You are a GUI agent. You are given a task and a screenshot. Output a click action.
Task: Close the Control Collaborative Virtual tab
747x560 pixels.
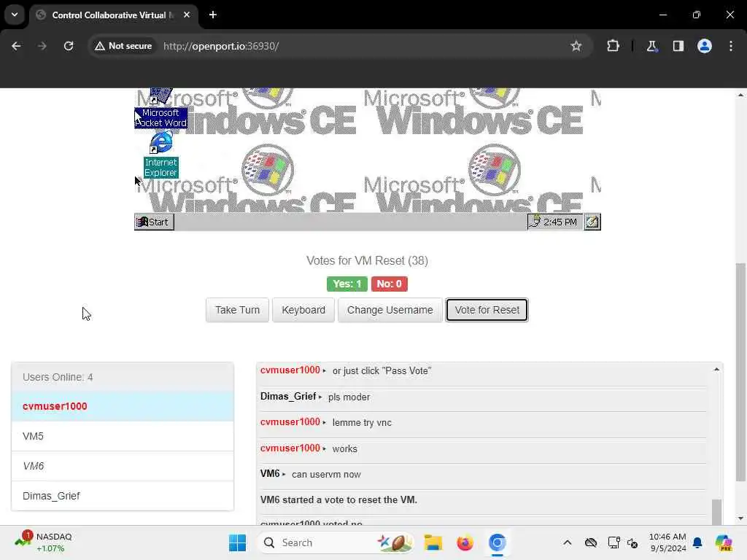(187, 15)
